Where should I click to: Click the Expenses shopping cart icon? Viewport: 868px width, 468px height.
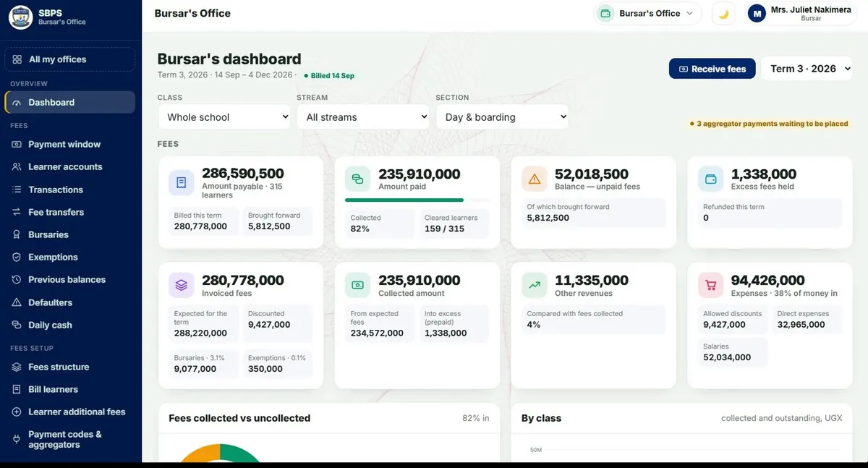click(711, 285)
